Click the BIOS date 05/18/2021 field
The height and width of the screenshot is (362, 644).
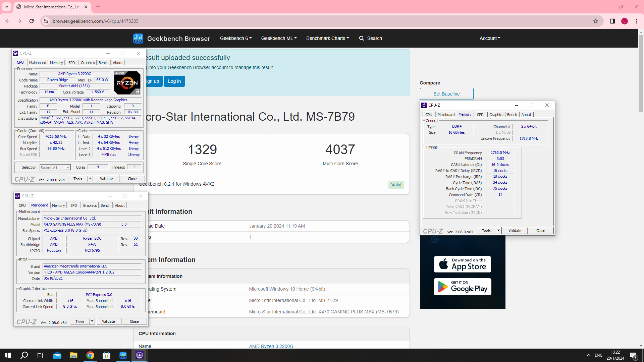92,278
